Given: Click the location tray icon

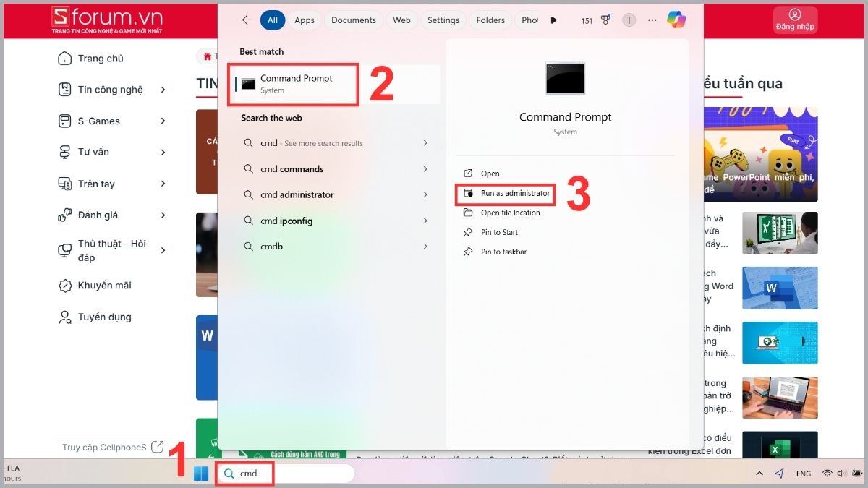Looking at the screenshot, I should pos(779,474).
